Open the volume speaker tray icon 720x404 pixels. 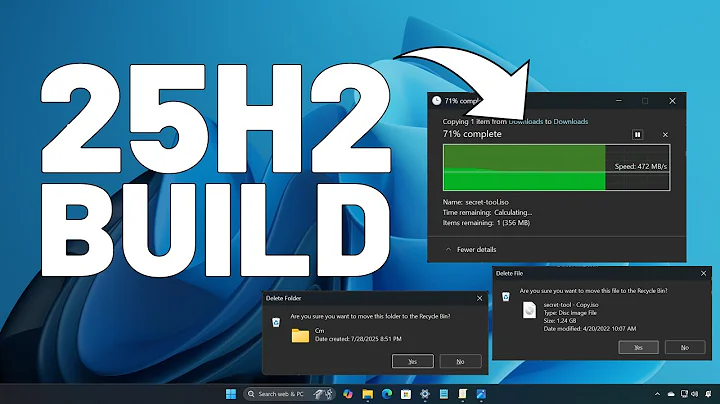(x=694, y=394)
